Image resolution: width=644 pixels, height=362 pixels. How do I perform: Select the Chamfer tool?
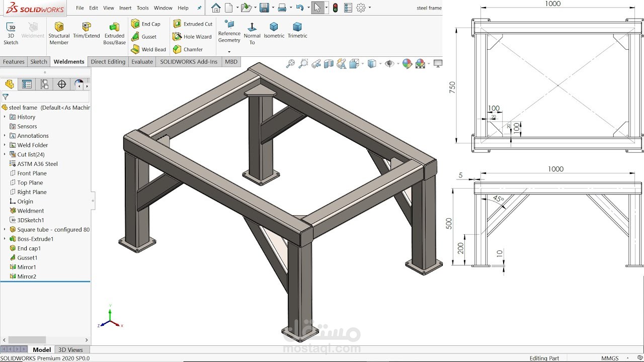click(x=190, y=49)
